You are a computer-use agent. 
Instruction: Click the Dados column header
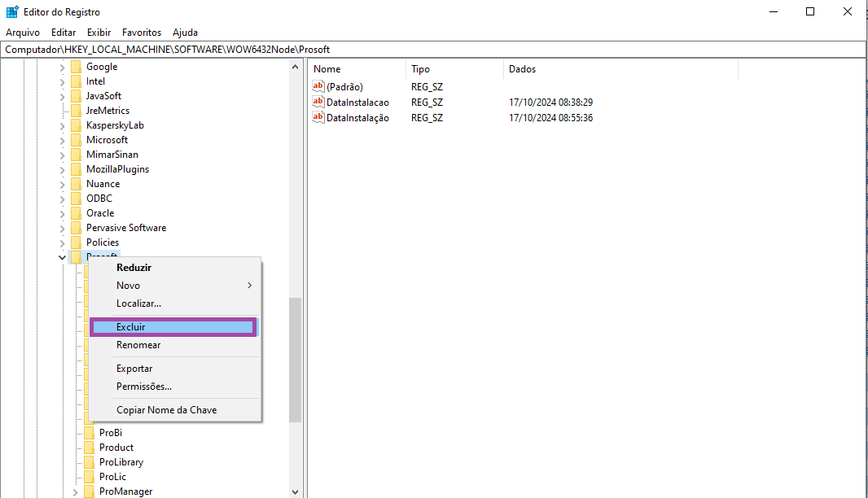click(x=621, y=69)
